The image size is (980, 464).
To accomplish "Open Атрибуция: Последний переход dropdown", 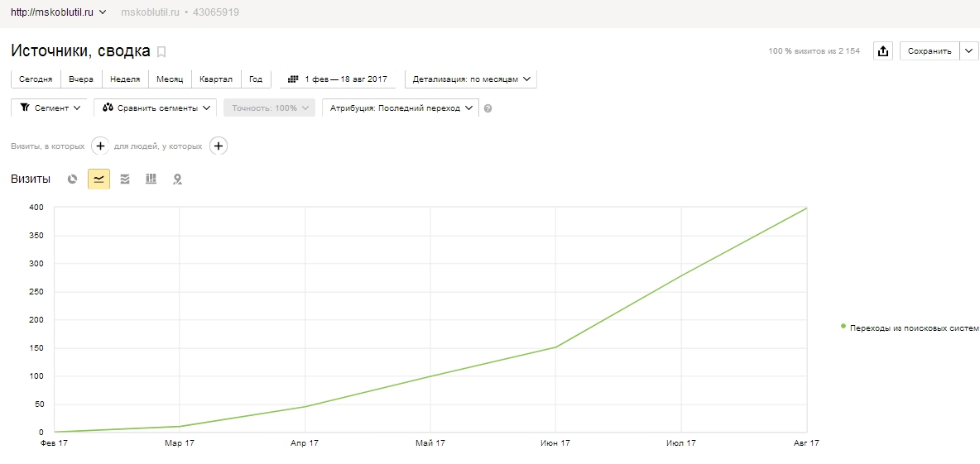I will pyautogui.click(x=401, y=108).
